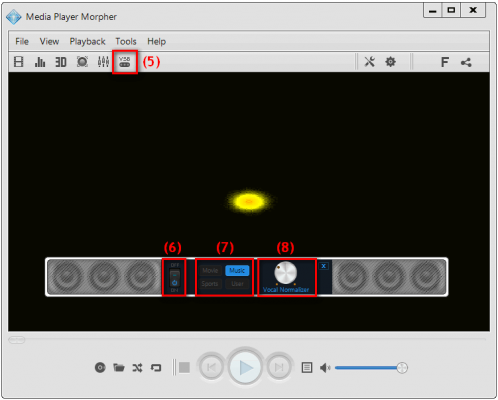Image resolution: width=498 pixels, height=400 pixels.
Task: Open the wrench tools icon
Action: (x=369, y=62)
